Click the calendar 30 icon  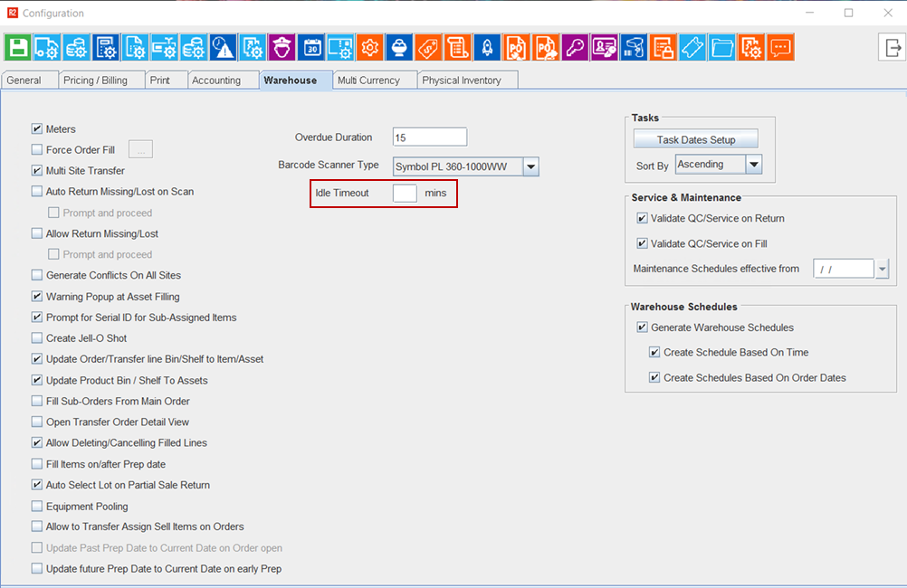[310, 48]
